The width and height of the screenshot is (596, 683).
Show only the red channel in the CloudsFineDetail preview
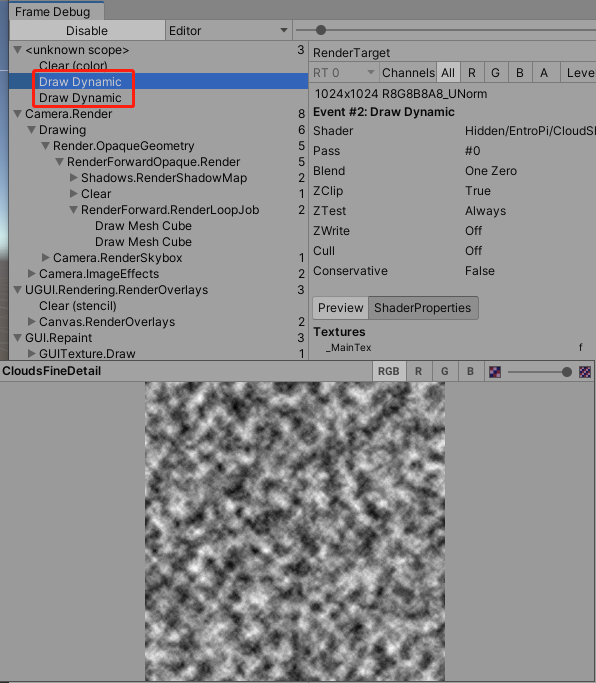(x=418, y=371)
